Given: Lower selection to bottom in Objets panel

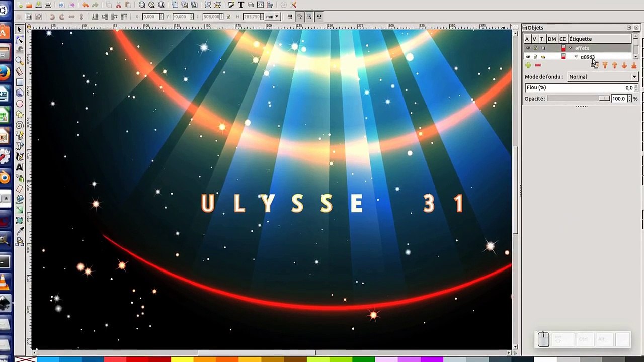Looking at the screenshot, I should 634,65.
